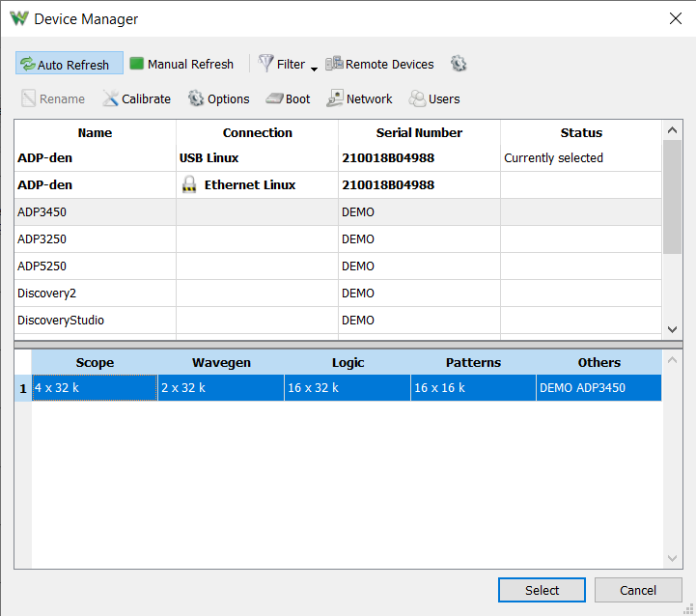Click the 16 x 16 k Patterns cell
Viewport: 696px width, 616px height.
click(473, 388)
